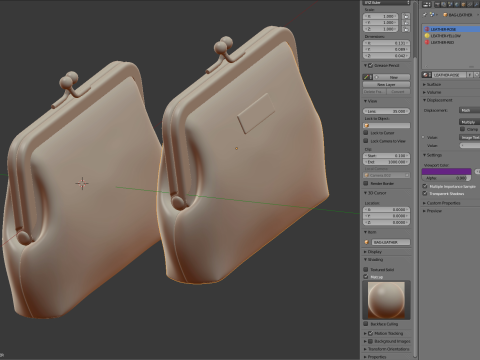Collapse the View panel
This screenshot has width=480, height=360.
pos(365,101)
